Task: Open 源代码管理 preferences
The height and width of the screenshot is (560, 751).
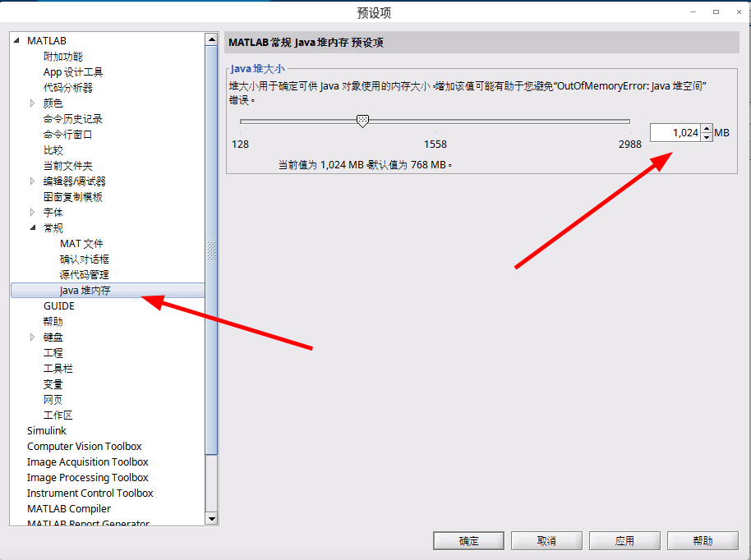Action: pyautogui.click(x=85, y=275)
